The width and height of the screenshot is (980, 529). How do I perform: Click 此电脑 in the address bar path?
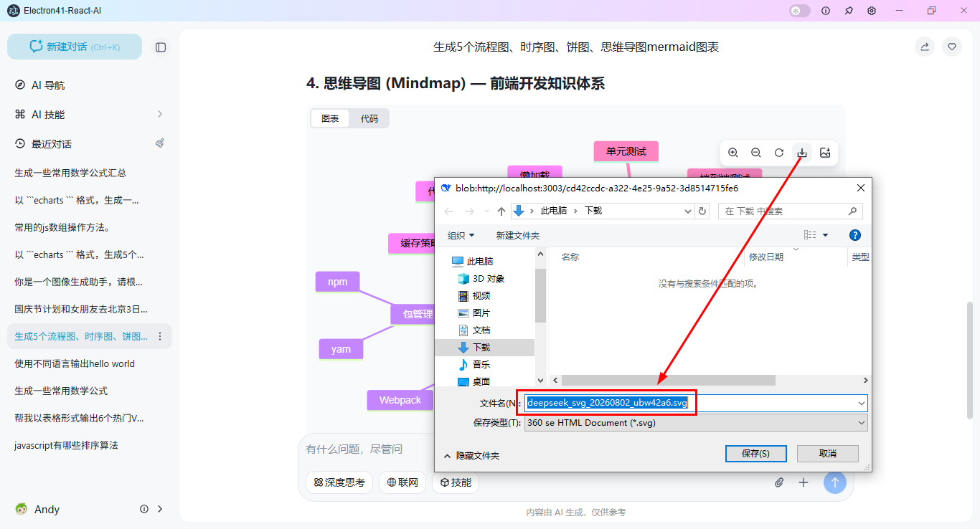point(553,211)
